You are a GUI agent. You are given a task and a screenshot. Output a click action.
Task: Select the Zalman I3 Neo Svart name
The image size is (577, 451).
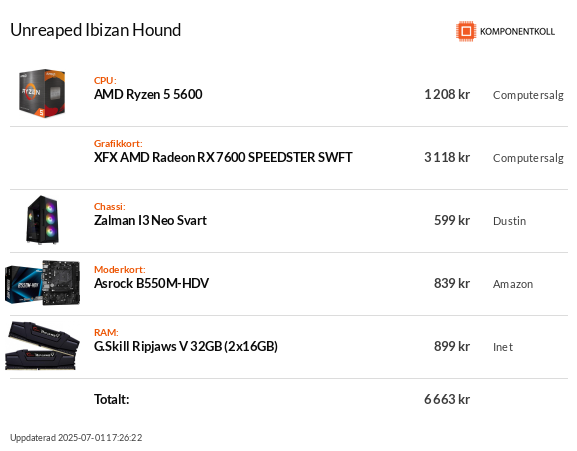point(150,220)
